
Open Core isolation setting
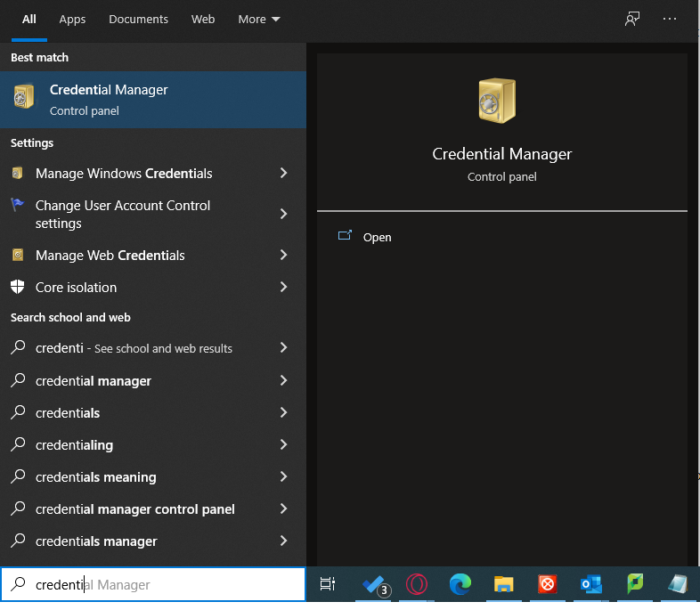point(153,287)
